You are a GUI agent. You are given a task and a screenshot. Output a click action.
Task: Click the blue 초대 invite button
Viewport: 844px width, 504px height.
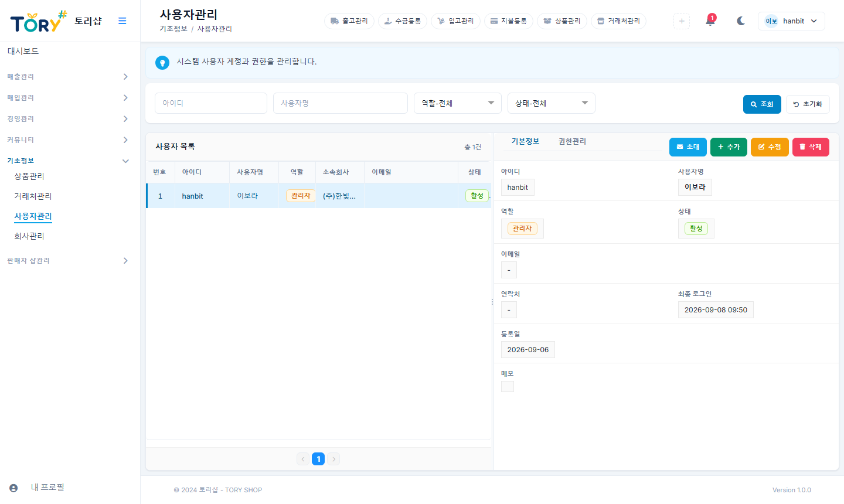[688, 147]
